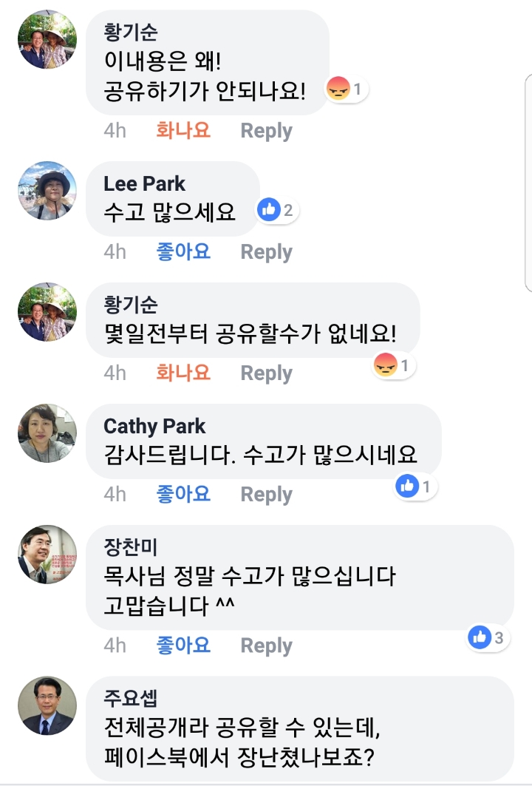
Task: Reply to 장찬미's comment
Action: click(x=266, y=646)
